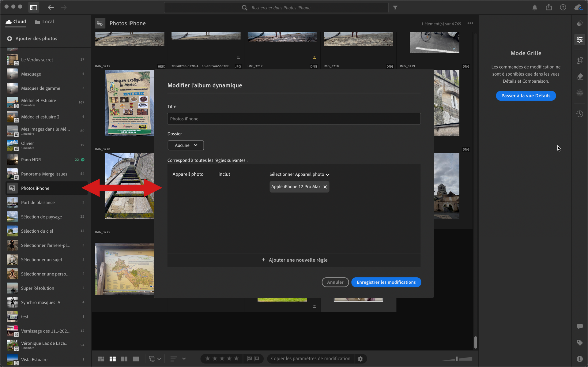
Task: Click Copier les paramètres de modification
Action: pyautogui.click(x=311, y=358)
